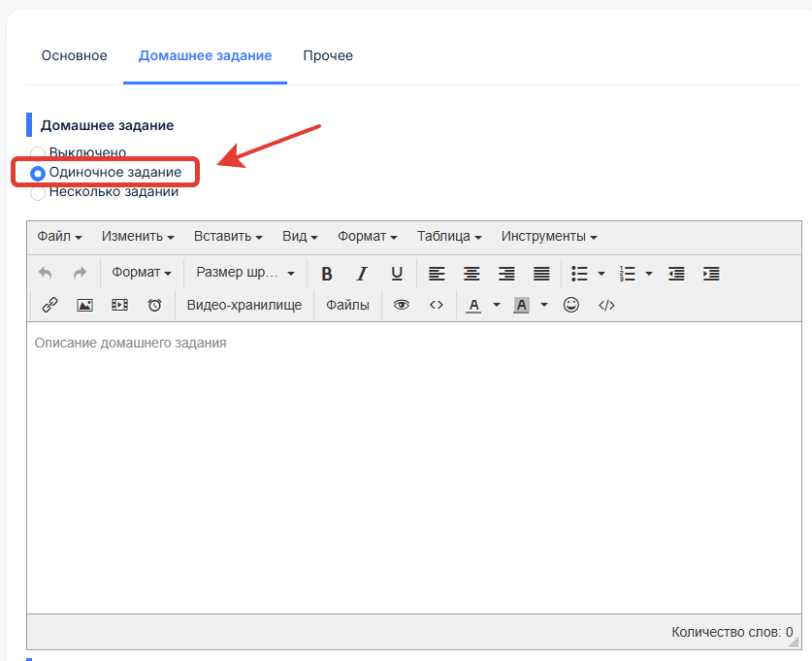
Task: Toggle bold text formatting
Action: [327, 273]
